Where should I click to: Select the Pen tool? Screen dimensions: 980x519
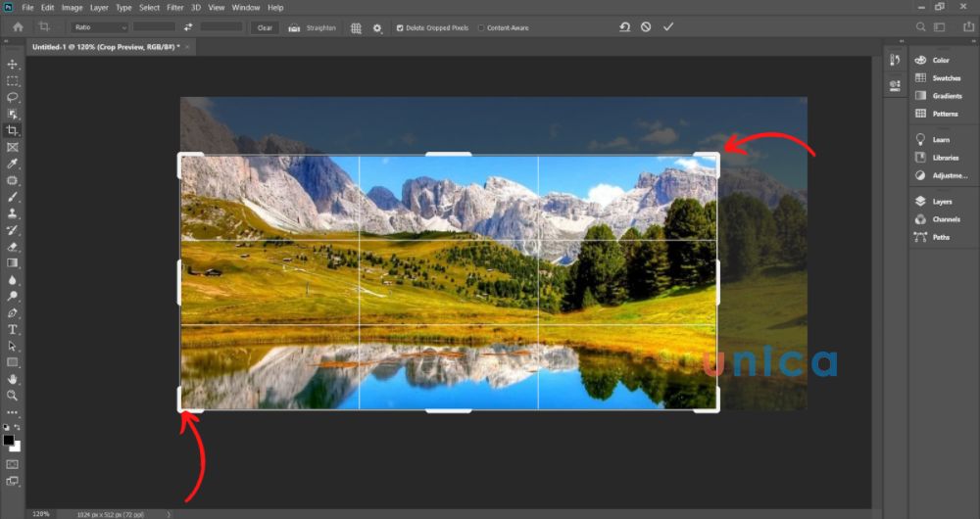(x=12, y=313)
